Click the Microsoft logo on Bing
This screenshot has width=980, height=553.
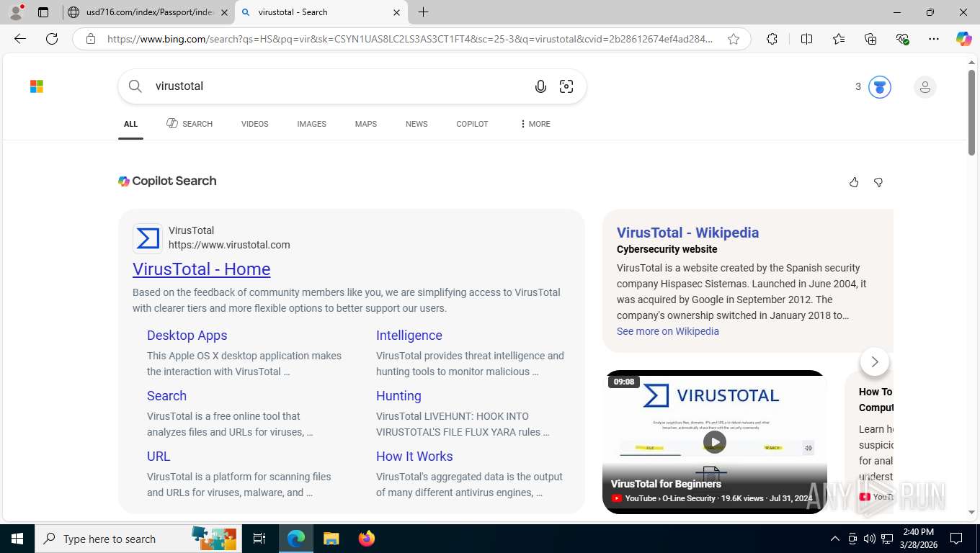tap(37, 86)
